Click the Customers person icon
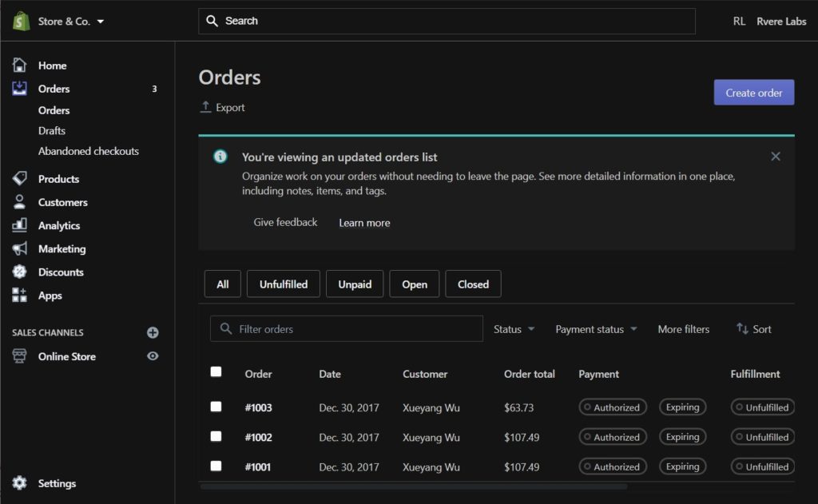The image size is (818, 504). (x=20, y=202)
